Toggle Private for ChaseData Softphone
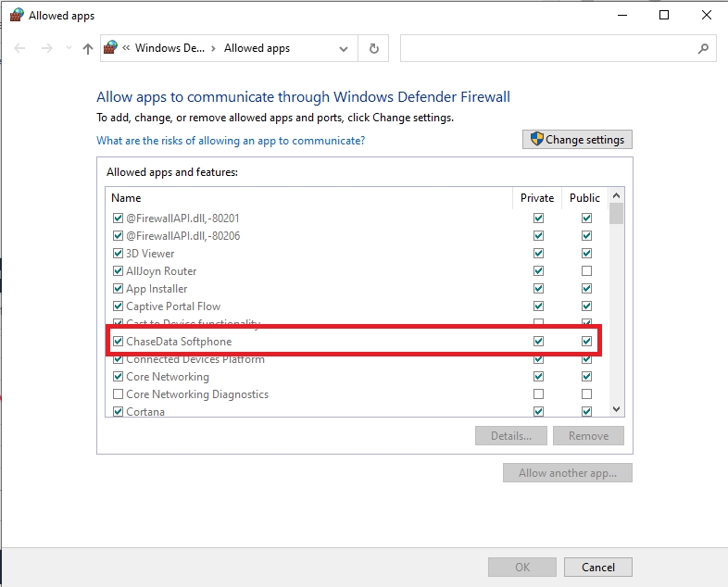This screenshot has height=587, width=728. (x=538, y=341)
